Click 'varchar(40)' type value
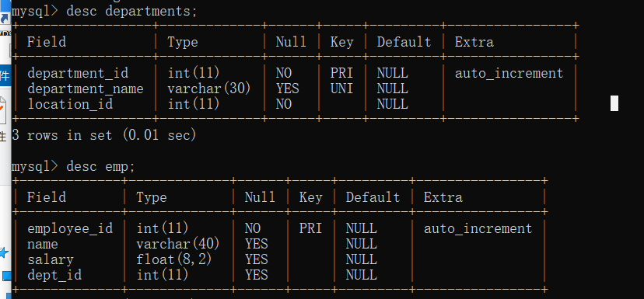644x299 pixels. (x=178, y=244)
